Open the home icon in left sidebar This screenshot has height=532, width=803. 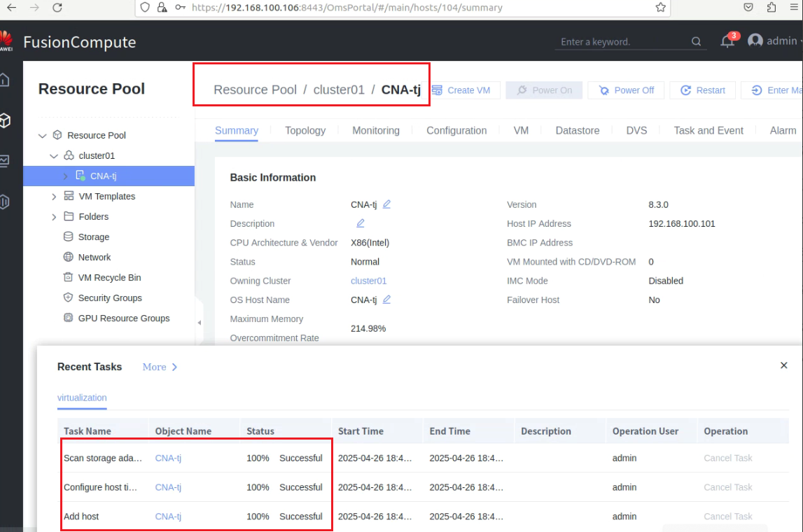pyautogui.click(x=5, y=80)
